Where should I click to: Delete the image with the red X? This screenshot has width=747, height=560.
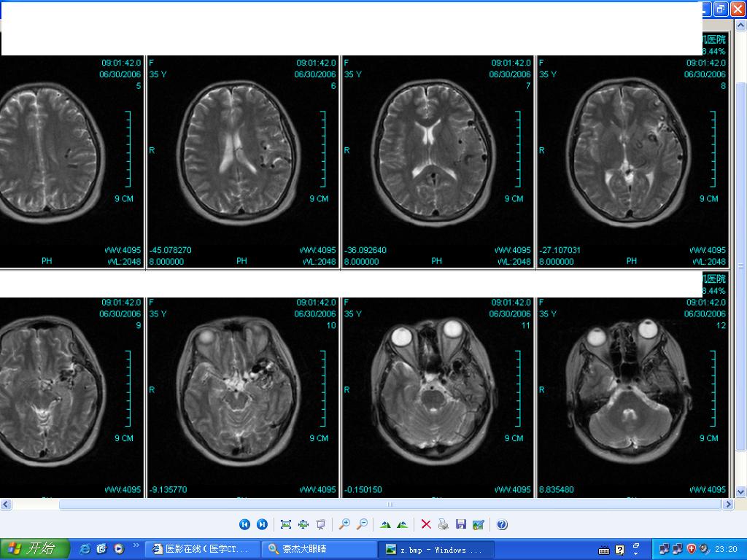pyautogui.click(x=426, y=524)
